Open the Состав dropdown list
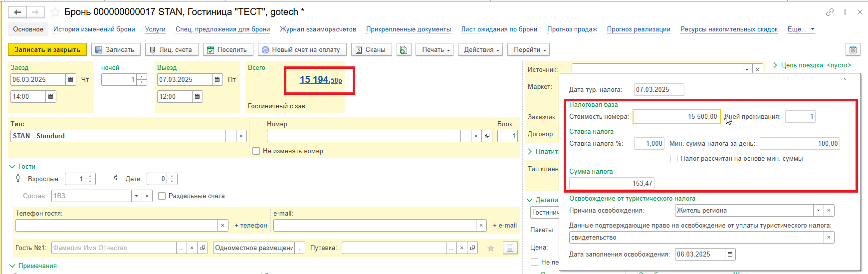The image size is (868, 274). [x=137, y=196]
